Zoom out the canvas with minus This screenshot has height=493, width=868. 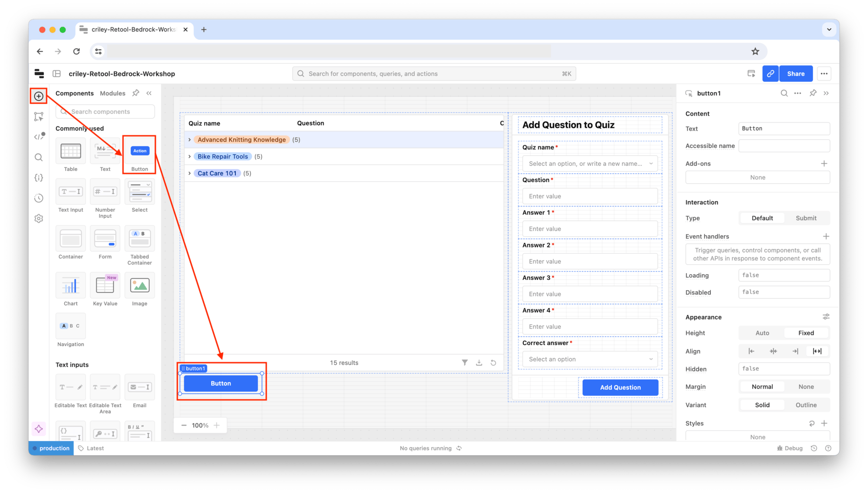click(184, 425)
